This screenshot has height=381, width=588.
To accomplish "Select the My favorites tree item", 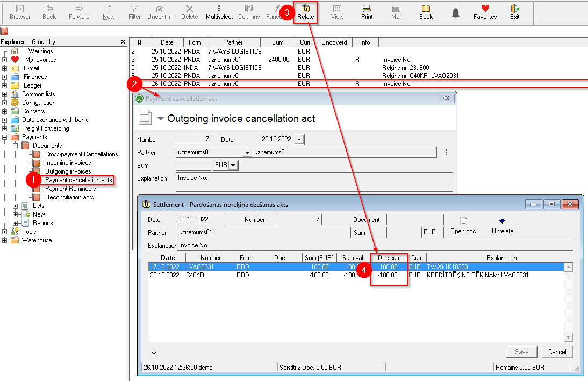I will (40, 60).
